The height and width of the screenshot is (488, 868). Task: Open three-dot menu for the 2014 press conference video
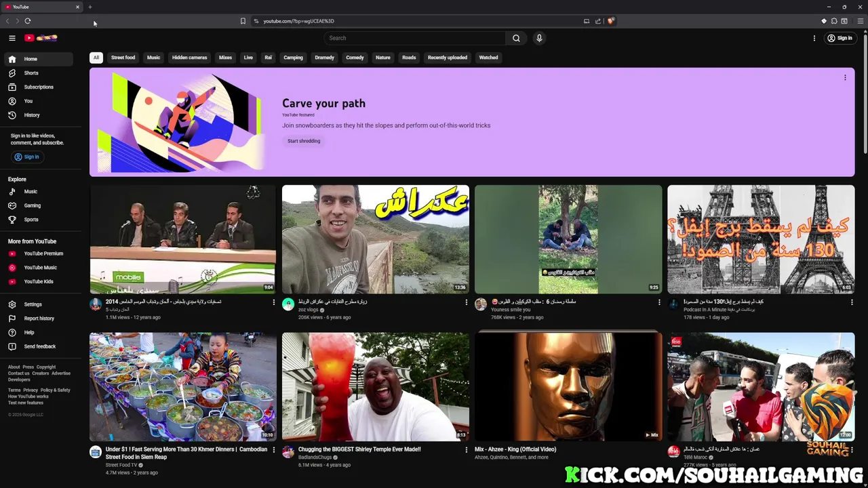pyautogui.click(x=274, y=302)
